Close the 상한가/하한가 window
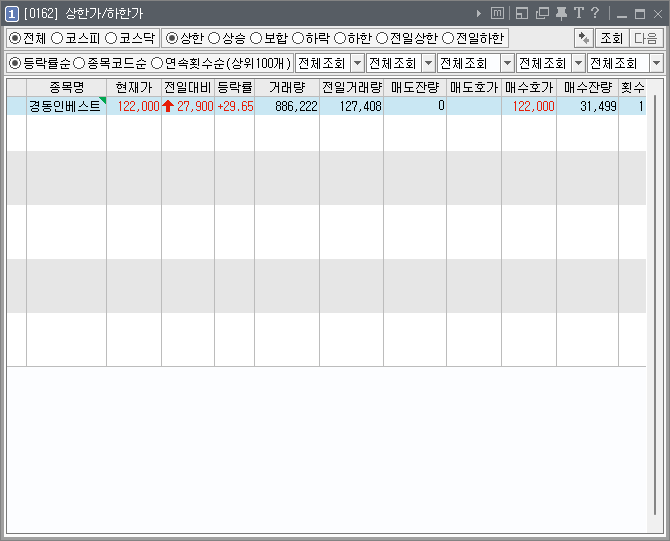670x541 pixels. point(658,14)
